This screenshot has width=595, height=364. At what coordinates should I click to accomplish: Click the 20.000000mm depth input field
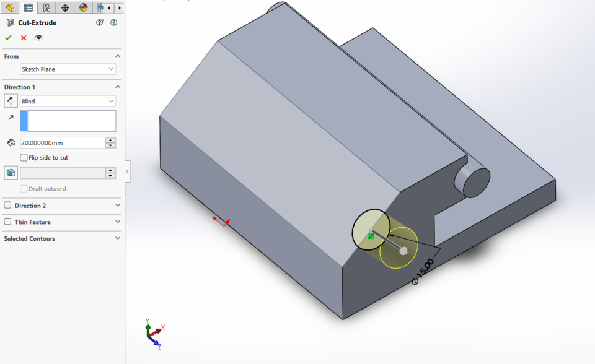[62, 142]
